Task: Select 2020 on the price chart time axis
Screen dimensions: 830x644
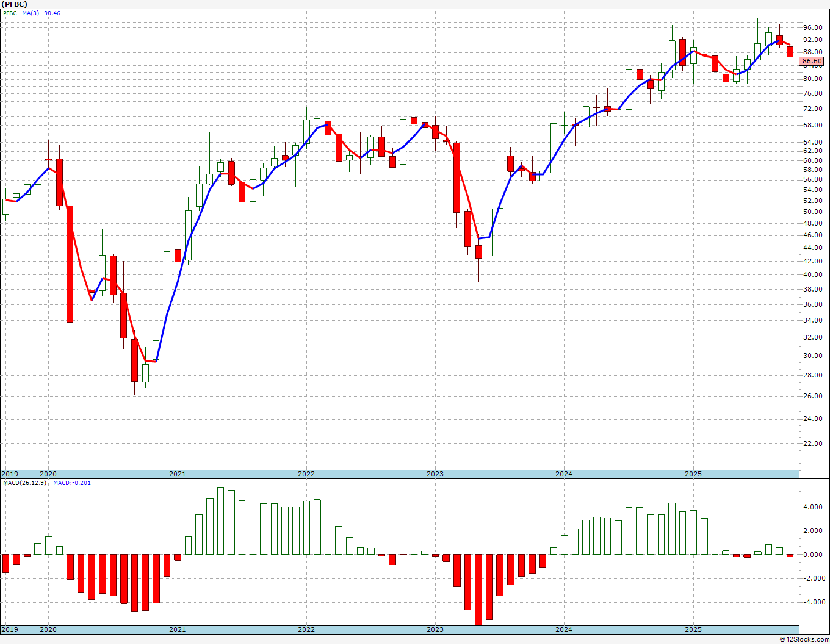Action: 48,474
